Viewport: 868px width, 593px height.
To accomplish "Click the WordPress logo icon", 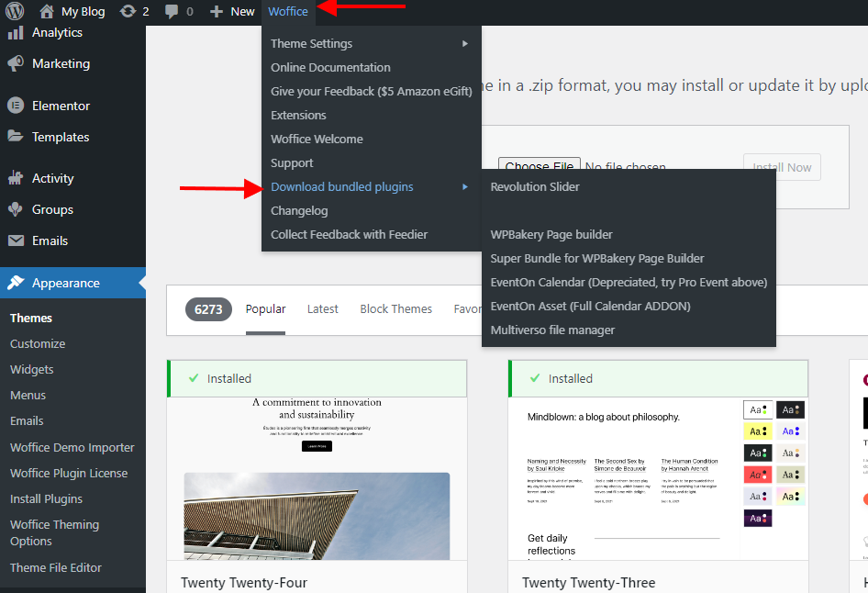I will 15,12.
